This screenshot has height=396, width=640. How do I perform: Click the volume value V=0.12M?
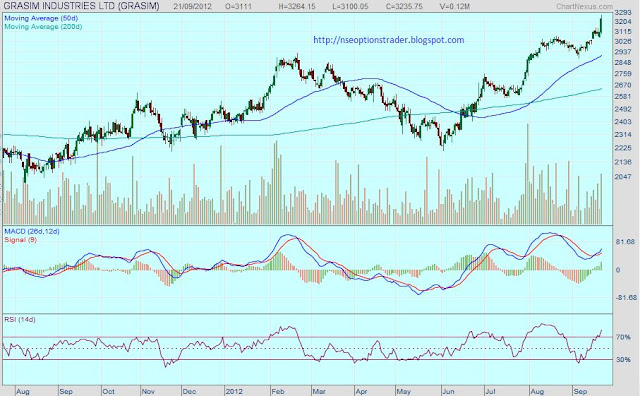click(x=455, y=6)
